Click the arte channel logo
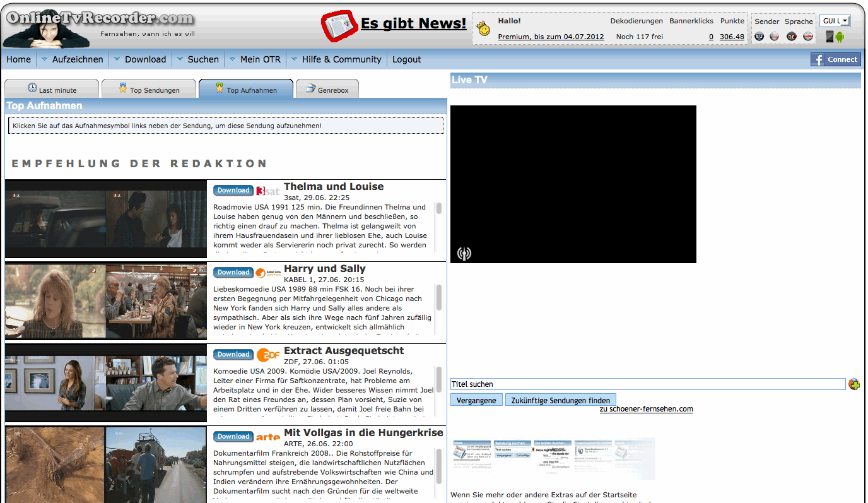The image size is (868, 503). point(268,437)
